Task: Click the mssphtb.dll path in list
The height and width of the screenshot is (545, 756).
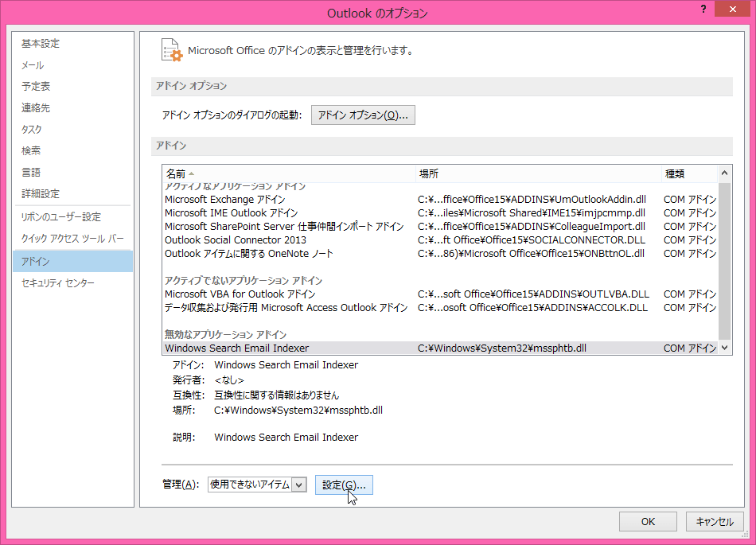Action: pos(502,348)
